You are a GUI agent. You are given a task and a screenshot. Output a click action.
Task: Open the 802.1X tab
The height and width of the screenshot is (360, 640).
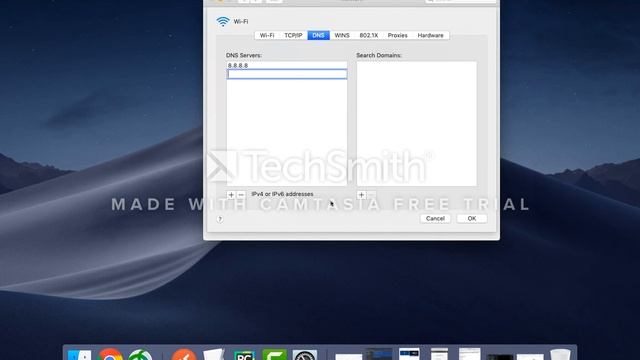click(x=369, y=36)
